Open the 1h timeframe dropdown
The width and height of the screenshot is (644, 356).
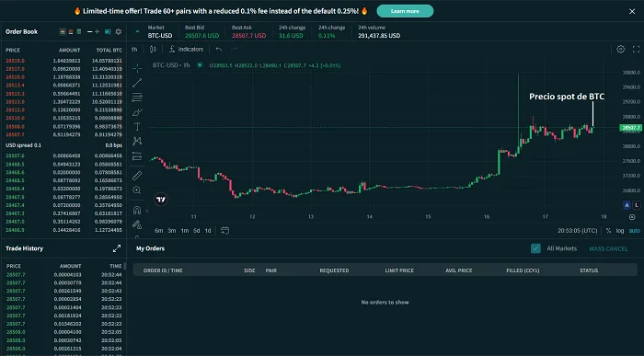click(x=134, y=50)
